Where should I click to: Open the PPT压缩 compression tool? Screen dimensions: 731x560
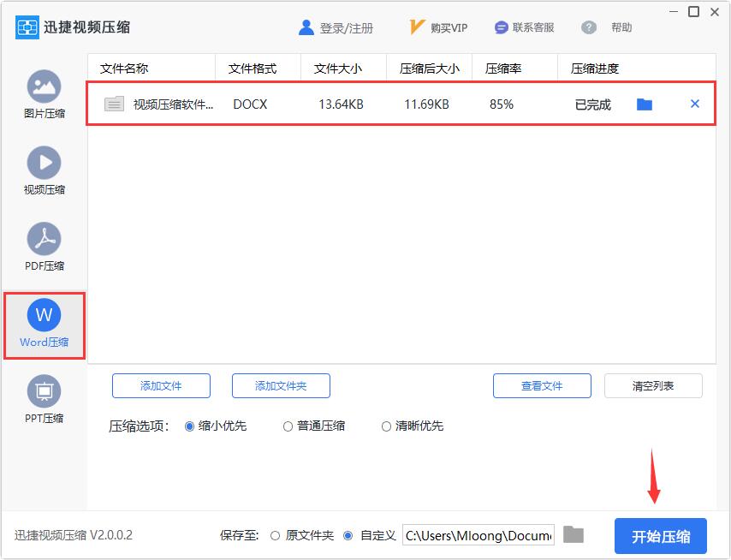pos(44,399)
